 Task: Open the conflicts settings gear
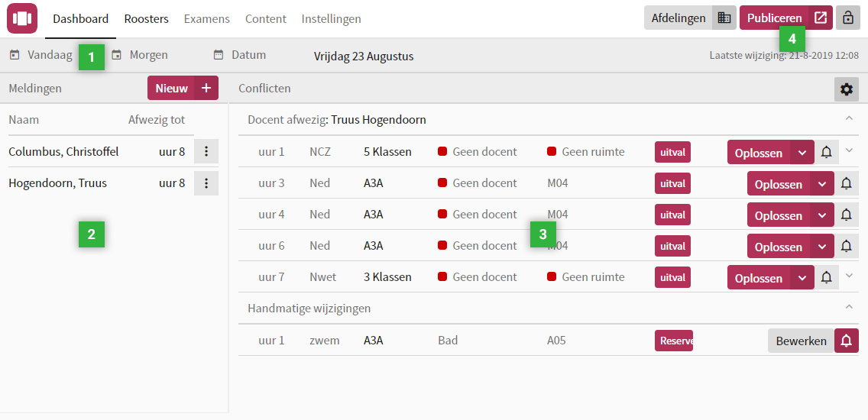846,89
